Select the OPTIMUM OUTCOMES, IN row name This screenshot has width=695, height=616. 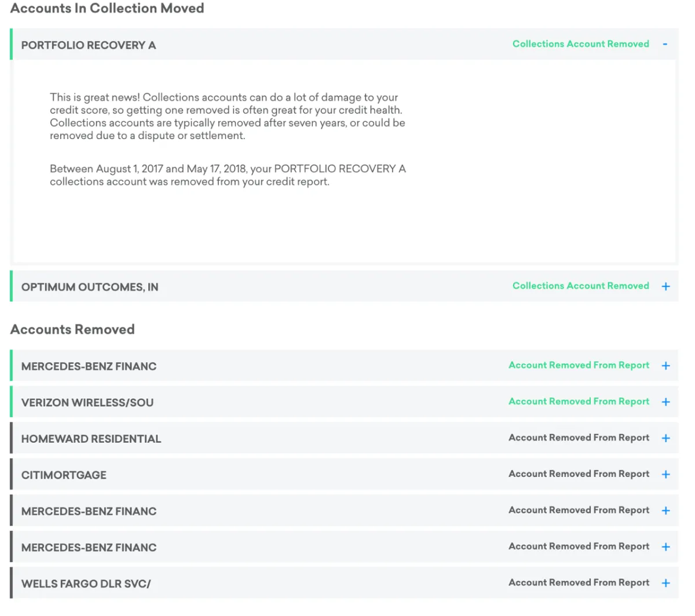coord(90,287)
